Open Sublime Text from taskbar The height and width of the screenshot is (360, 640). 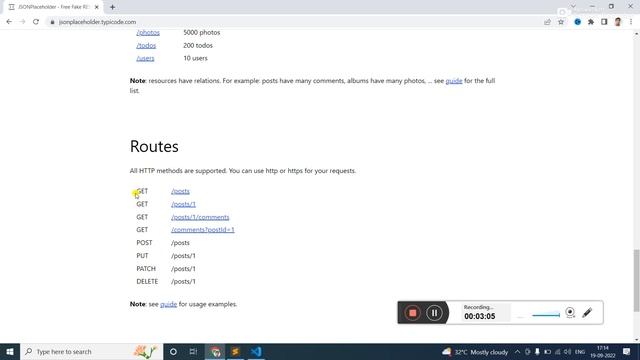pyautogui.click(x=236, y=351)
